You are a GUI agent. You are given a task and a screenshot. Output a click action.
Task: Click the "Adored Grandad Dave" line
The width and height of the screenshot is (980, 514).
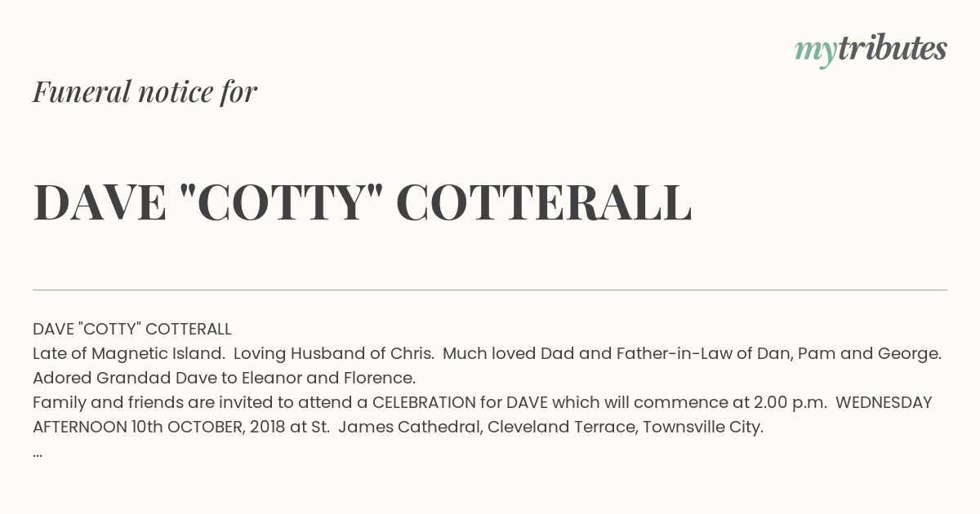[x=112, y=379]
